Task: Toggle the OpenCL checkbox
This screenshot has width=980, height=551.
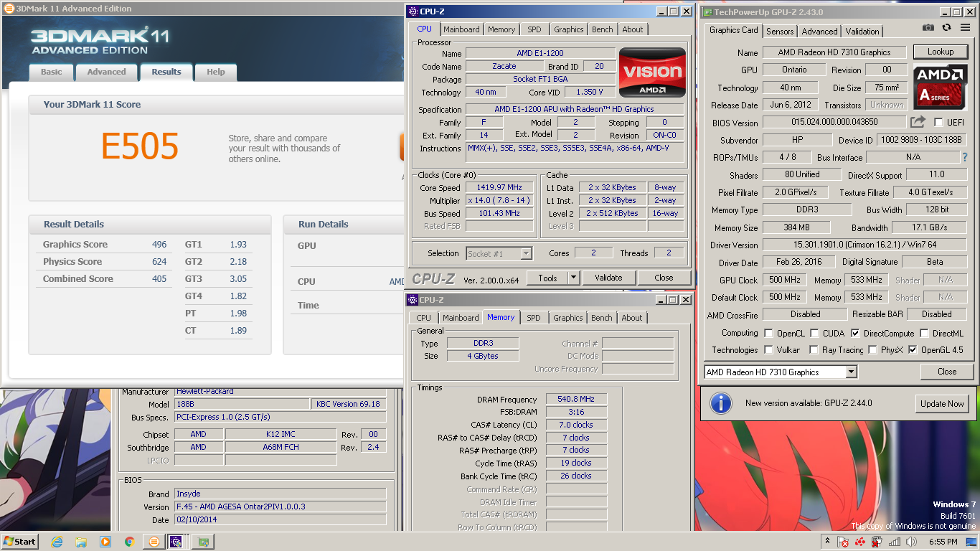Action: click(769, 334)
